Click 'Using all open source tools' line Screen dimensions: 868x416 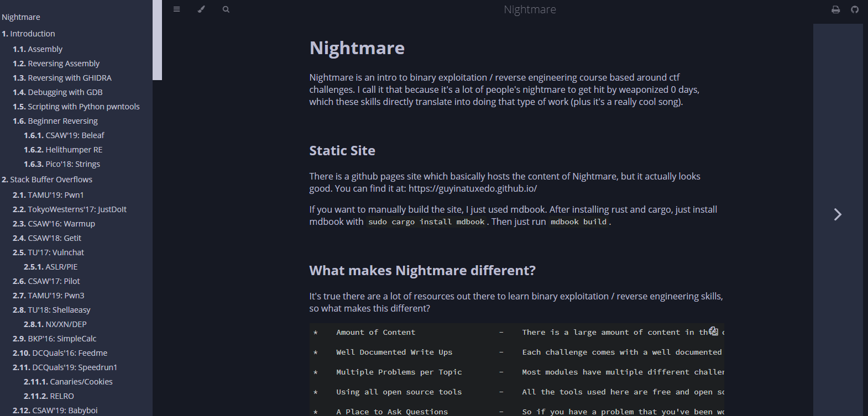click(x=399, y=392)
